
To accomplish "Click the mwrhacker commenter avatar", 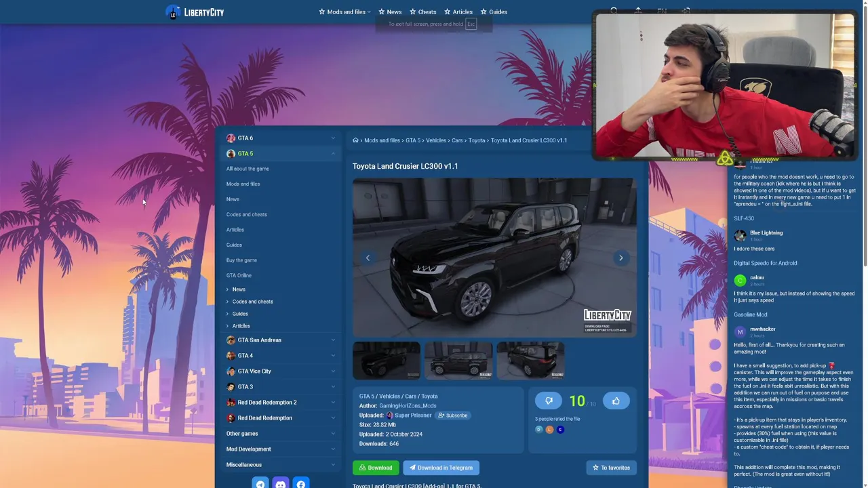I will [740, 331].
